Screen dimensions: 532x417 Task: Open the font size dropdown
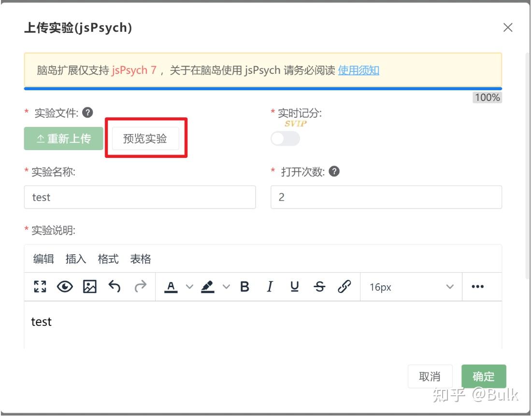[411, 286]
